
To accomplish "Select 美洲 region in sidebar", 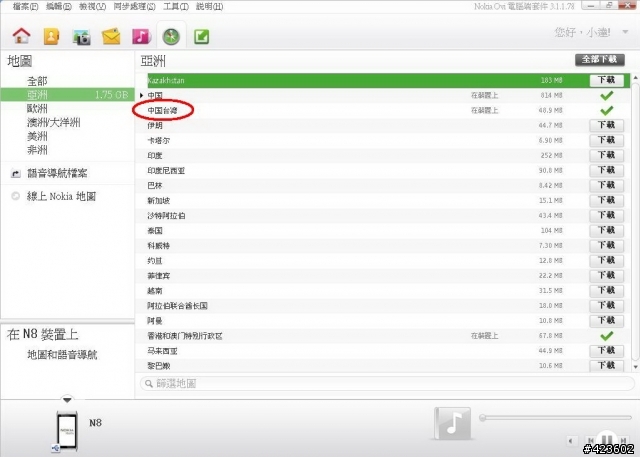I will tap(37, 136).
